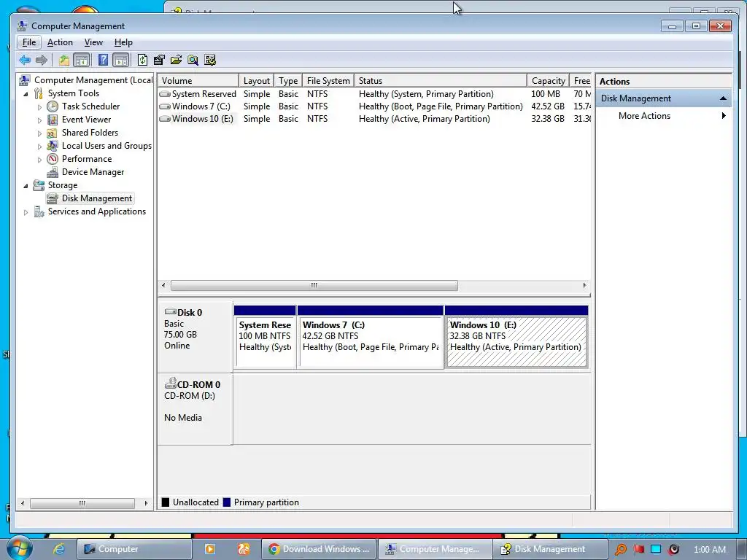Expand Local Users and Groups node
Viewport: 747px width, 560px height.
point(39,146)
